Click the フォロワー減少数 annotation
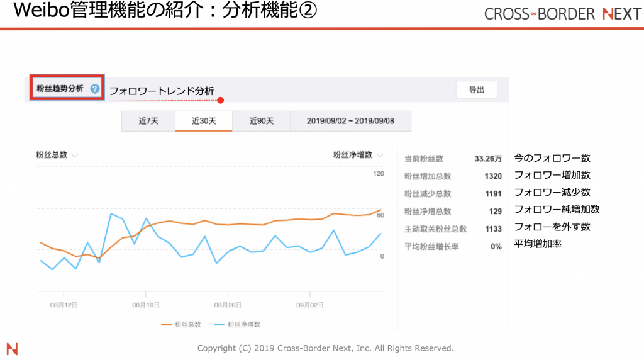This screenshot has width=644, height=362. tap(552, 193)
